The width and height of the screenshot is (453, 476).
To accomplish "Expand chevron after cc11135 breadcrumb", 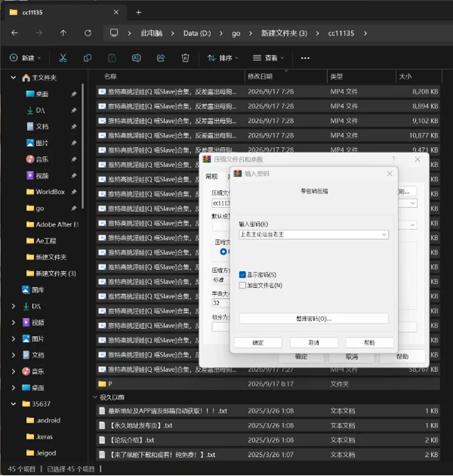I will coord(365,33).
